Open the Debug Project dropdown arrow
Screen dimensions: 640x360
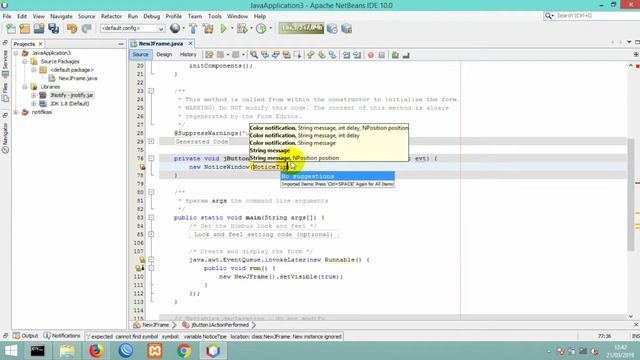point(251,29)
